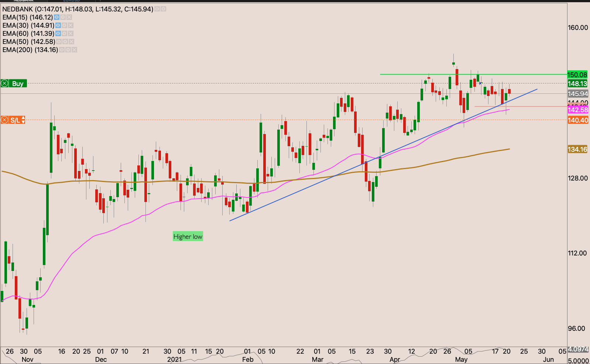Viewport: 590px width, 364px height.
Task: Click the S/L up-down stepper arrows
Action: point(23,120)
